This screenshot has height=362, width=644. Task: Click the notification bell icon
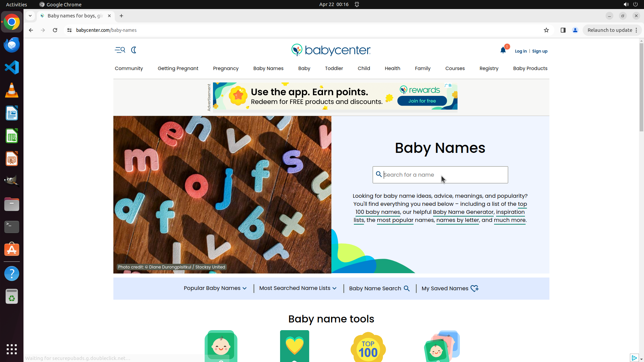(503, 50)
